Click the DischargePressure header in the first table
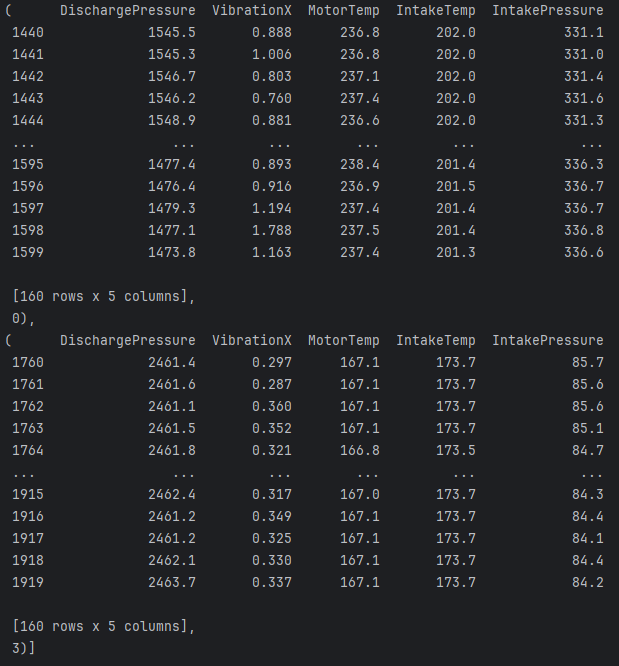This screenshot has width=619, height=666. [x=128, y=11]
